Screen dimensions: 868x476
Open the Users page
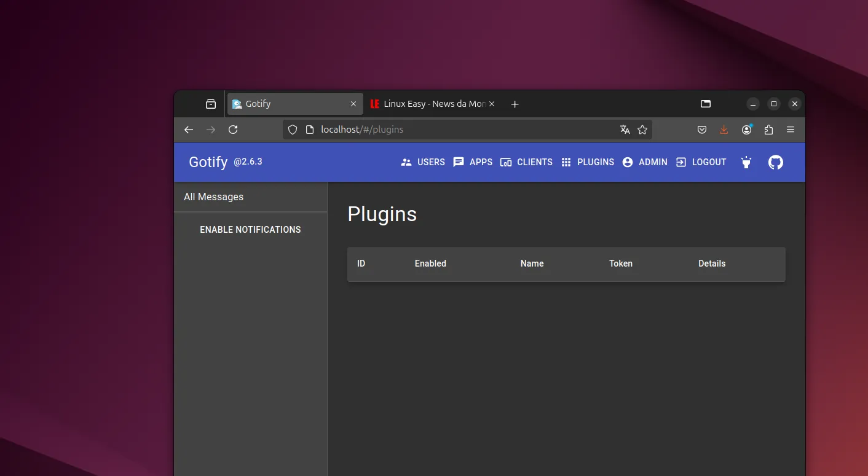[x=423, y=162]
